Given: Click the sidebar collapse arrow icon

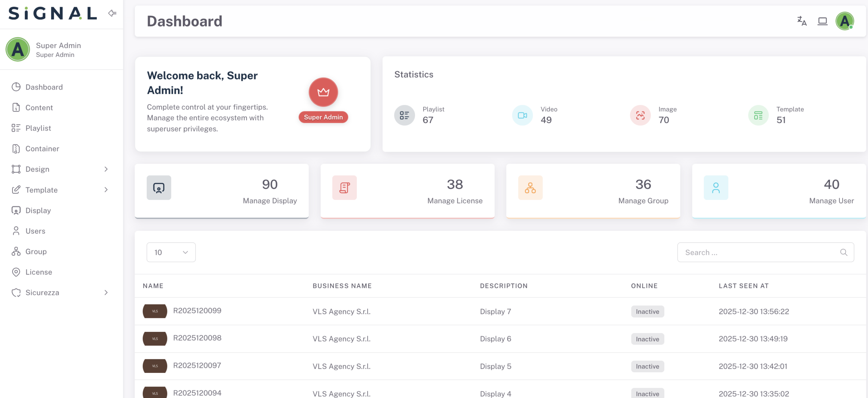Looking at the screenshot, I should [112, 13].
